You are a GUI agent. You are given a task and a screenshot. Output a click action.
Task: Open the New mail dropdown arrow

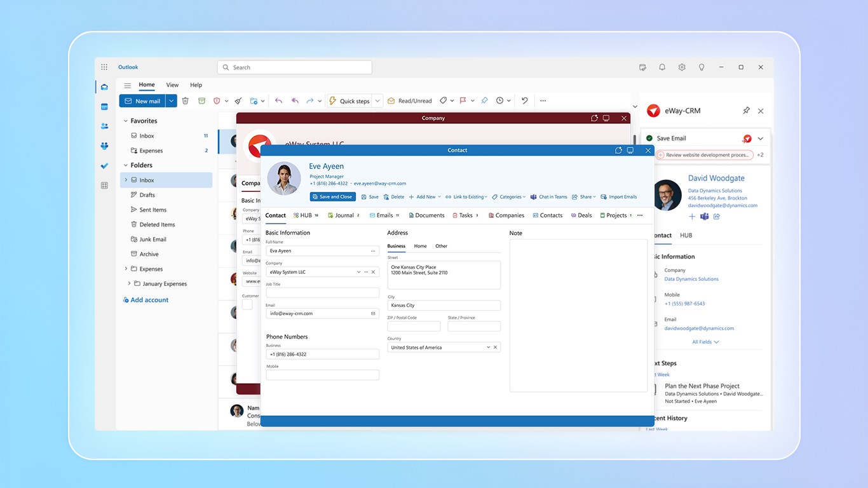(x=171, y=100)
